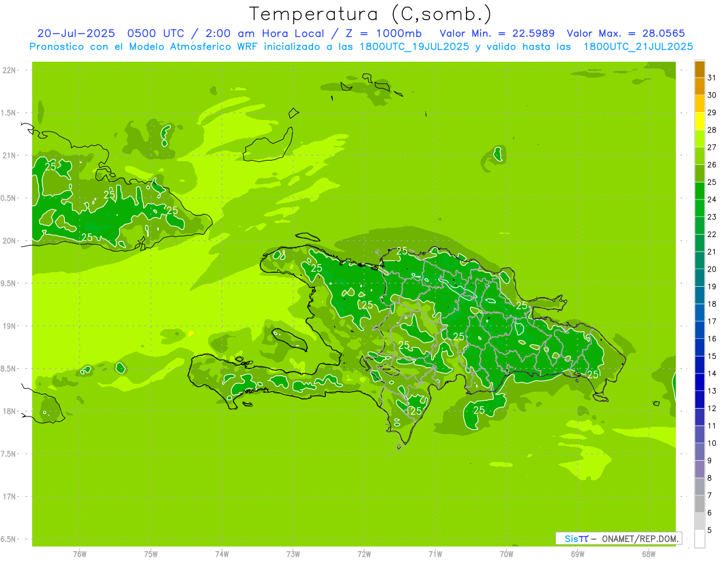Screen dimensions: 728x562
Task: Click the blue legend swatch between 16 and 17
Action: click(699, 330)
